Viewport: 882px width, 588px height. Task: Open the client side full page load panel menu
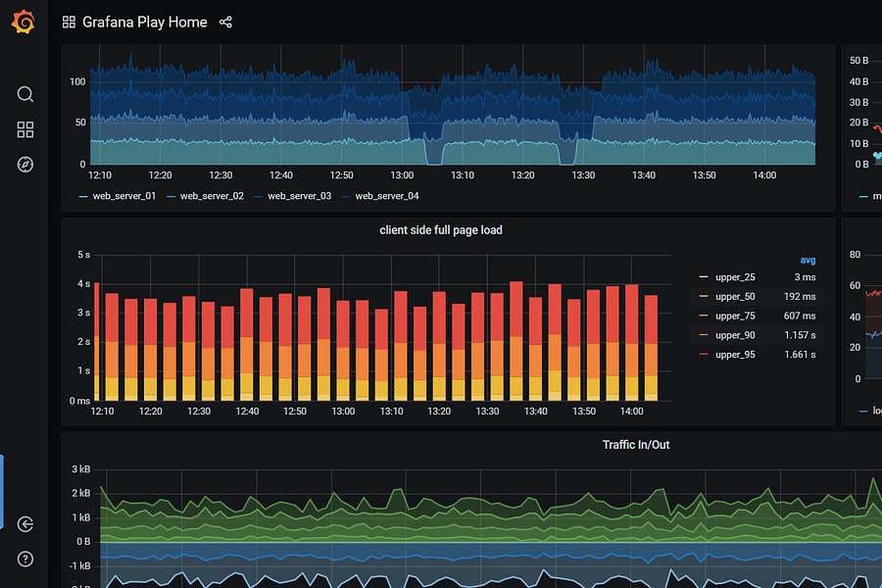pyautogui.click(x=441, y=229)
